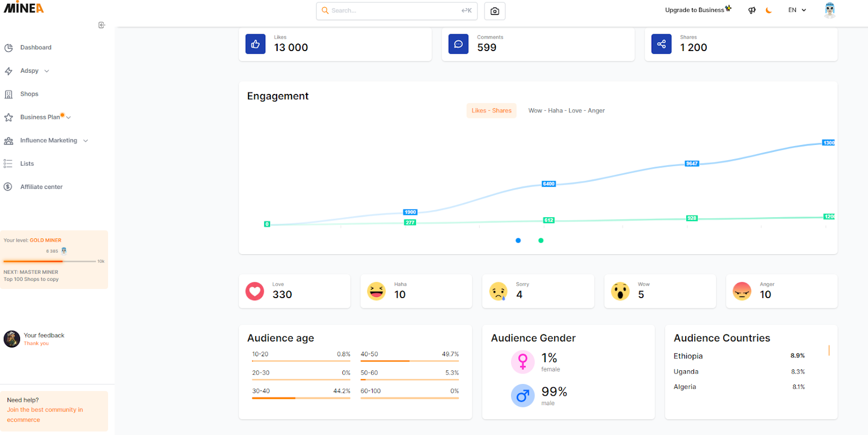Expand the Business Plan chevron
868x435 pixels.
pyautogui.click(x=68, y=118)
